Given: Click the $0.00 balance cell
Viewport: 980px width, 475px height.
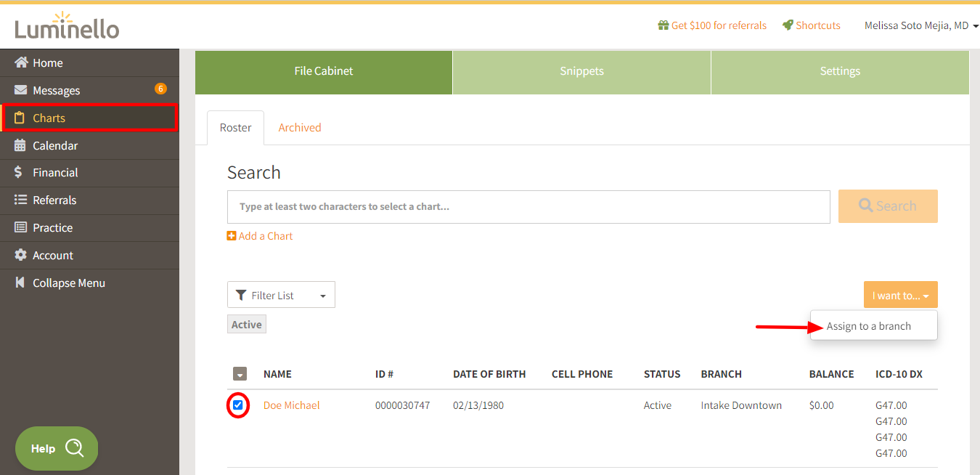Looking at the screenshot, I should [x=822, y=405].
